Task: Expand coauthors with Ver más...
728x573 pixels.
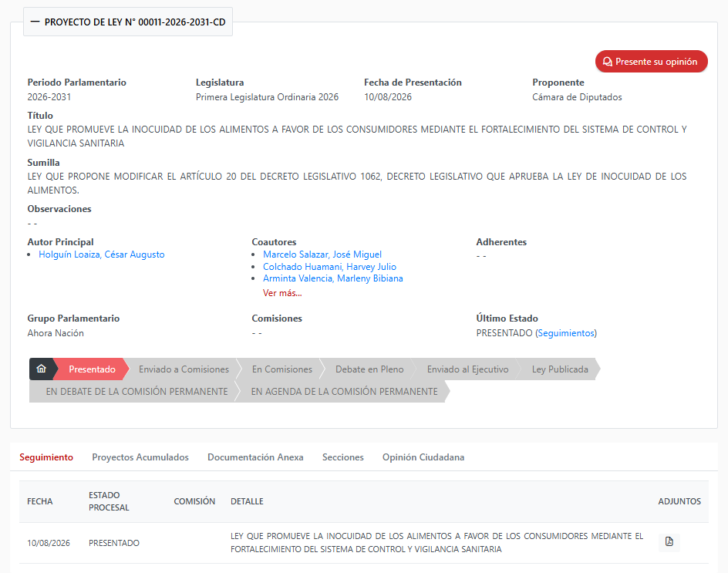Action: coord(281,293)
